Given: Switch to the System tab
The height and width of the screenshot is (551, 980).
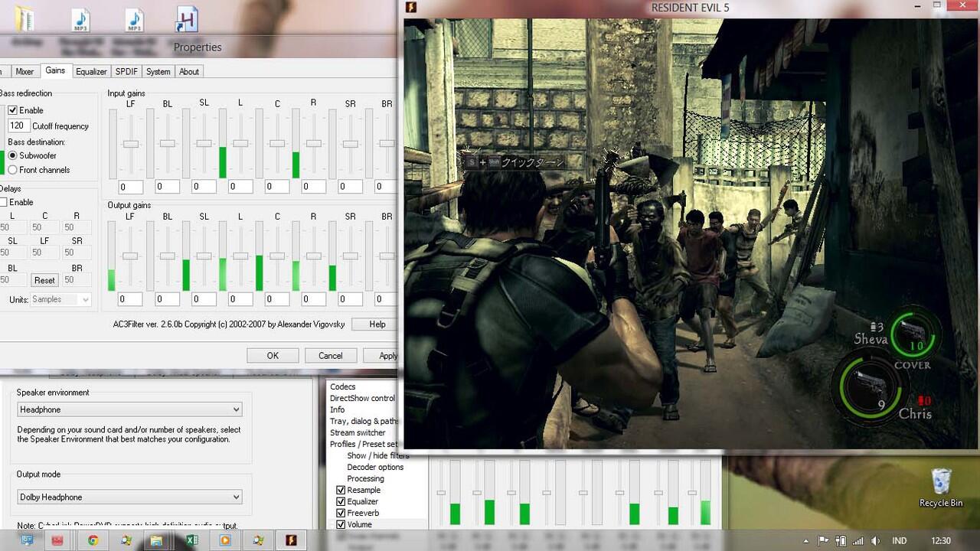Looking at the screenshot, I should click(x=158, y=71).
